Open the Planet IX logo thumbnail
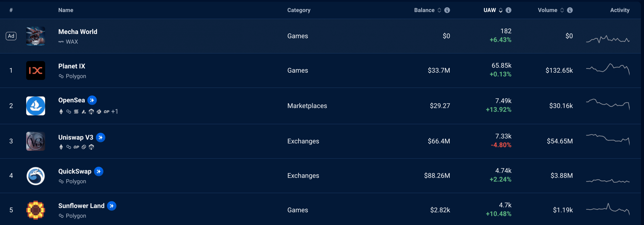This screenshot has height=225, width=644. [x=36, y=70]
